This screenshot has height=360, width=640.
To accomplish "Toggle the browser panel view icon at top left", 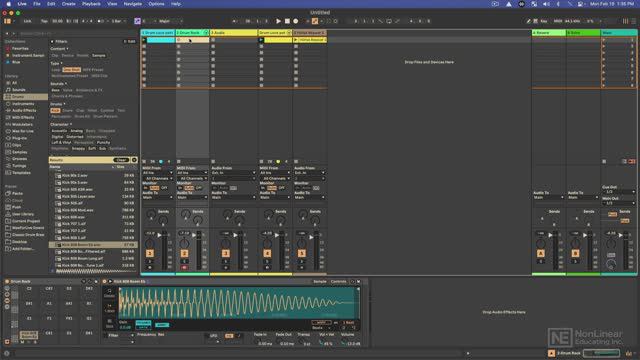I will coord(7,21).
